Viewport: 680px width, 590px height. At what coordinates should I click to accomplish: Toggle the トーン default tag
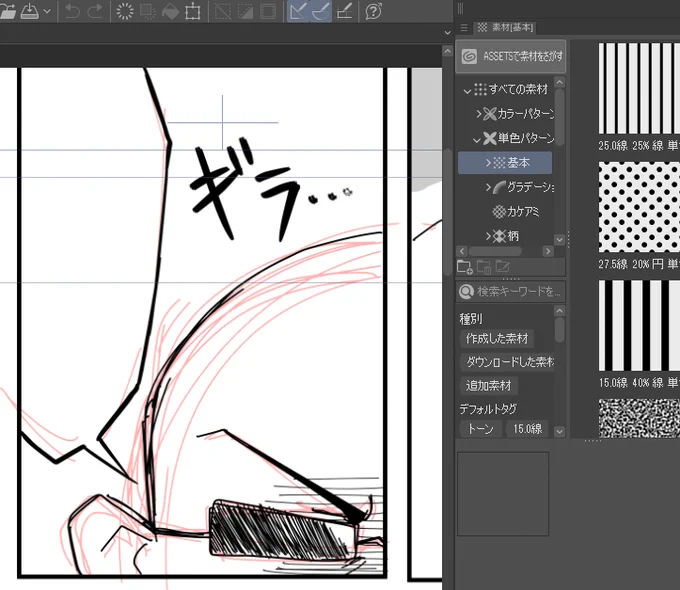[x=481, y=429]
